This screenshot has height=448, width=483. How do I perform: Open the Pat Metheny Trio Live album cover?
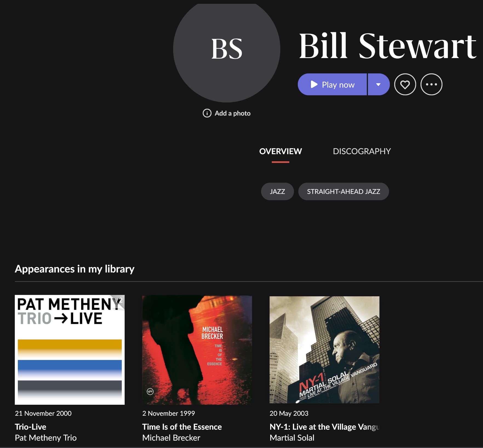[x=70, y=350]
